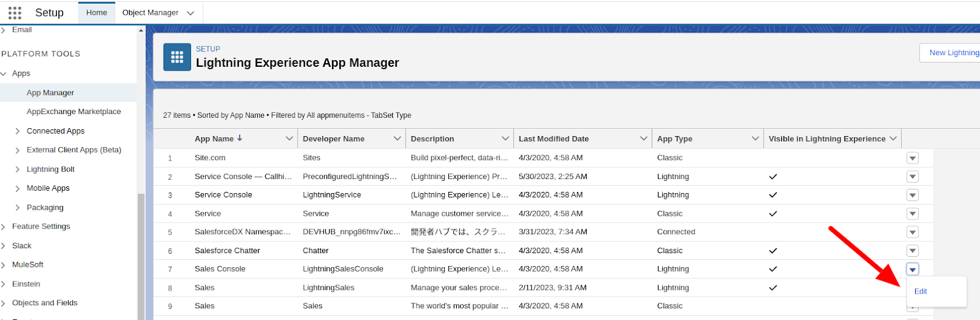Open Developer Name column menu chevron

(x=397, y=139)
